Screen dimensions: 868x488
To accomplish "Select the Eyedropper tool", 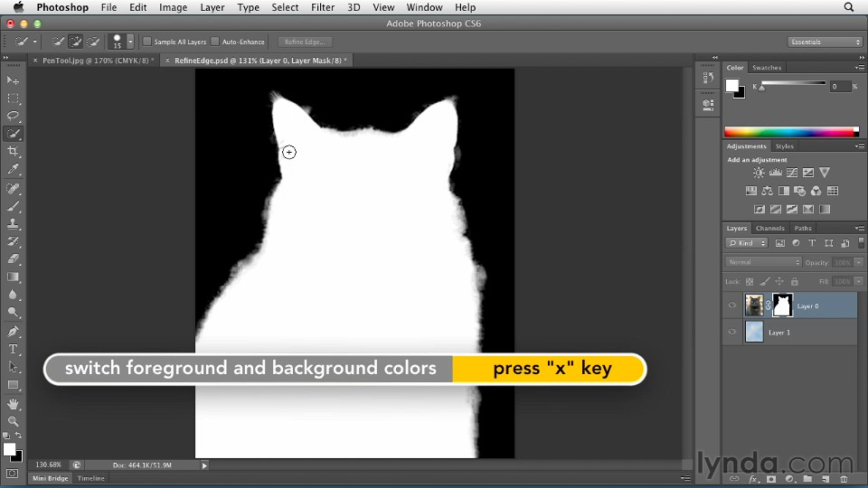I will click(x=14, y=169).
